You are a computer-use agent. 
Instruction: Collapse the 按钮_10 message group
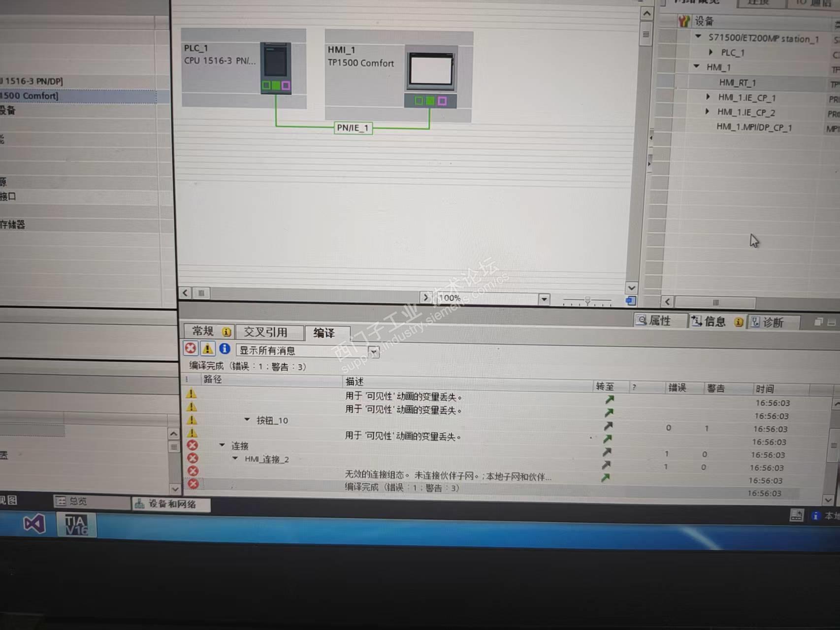pyautogui.click(x=247, y=419)
